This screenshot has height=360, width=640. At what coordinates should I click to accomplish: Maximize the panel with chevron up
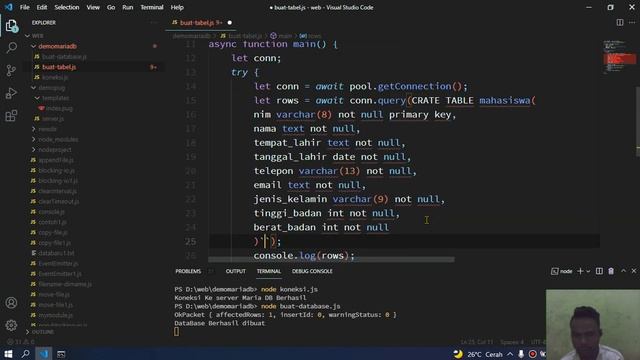pyautogui.click(x=623, y=271)
